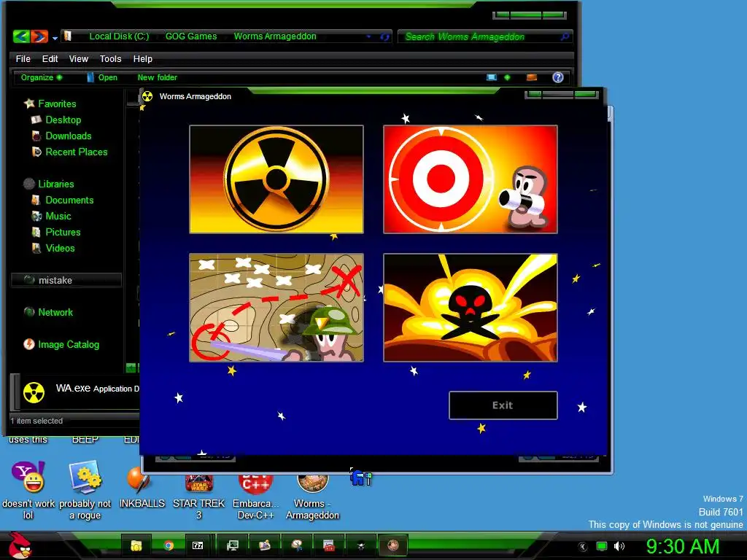Select Image Catalog in navigation pane
Viewport: 747px width, 560px height.
pos(61,344)
